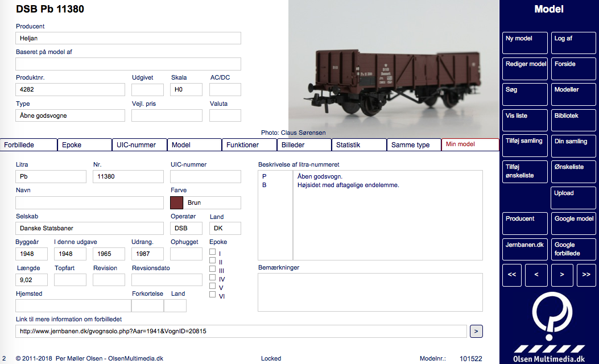The height and width of the screenshot is (364, 599).
Task: Select the UIC-nummer tab
Action: [139, 145]
